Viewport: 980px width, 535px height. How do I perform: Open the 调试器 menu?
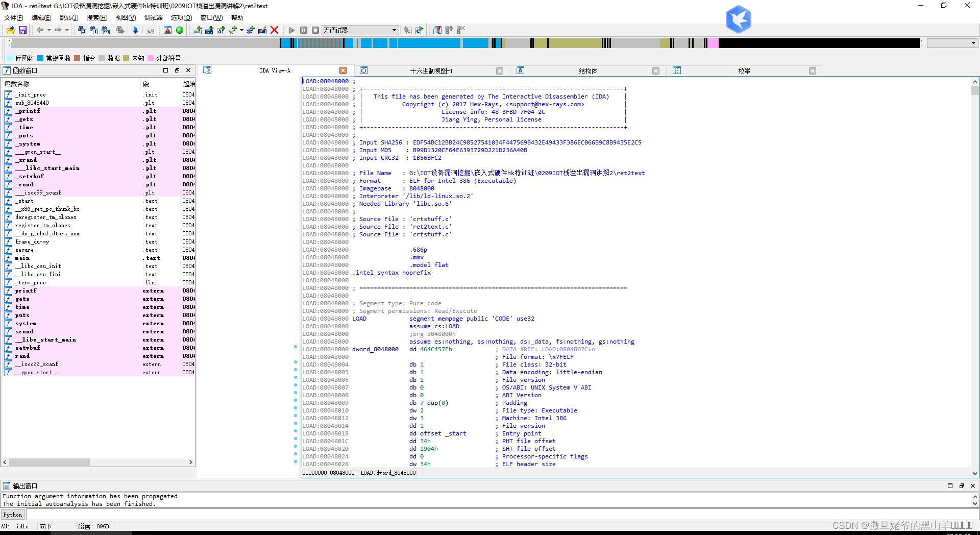pyautogui.click(x=153, y=17)
